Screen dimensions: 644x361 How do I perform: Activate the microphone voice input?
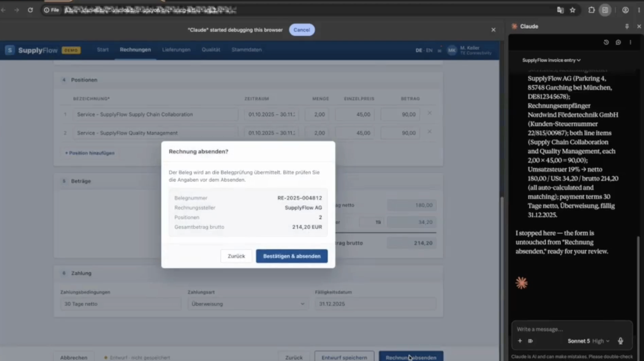click(620, 341)
